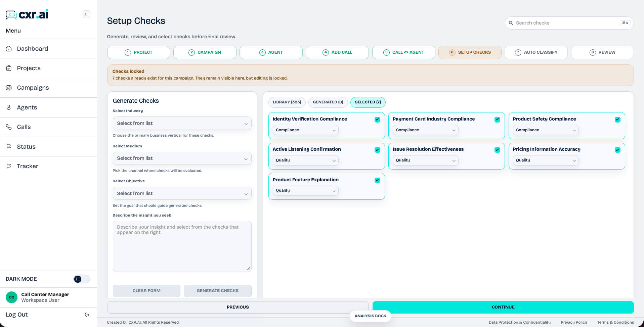Viewport: 644px width, 327px height.
Task: Click the CC user avatar
Action: point(12,297)
